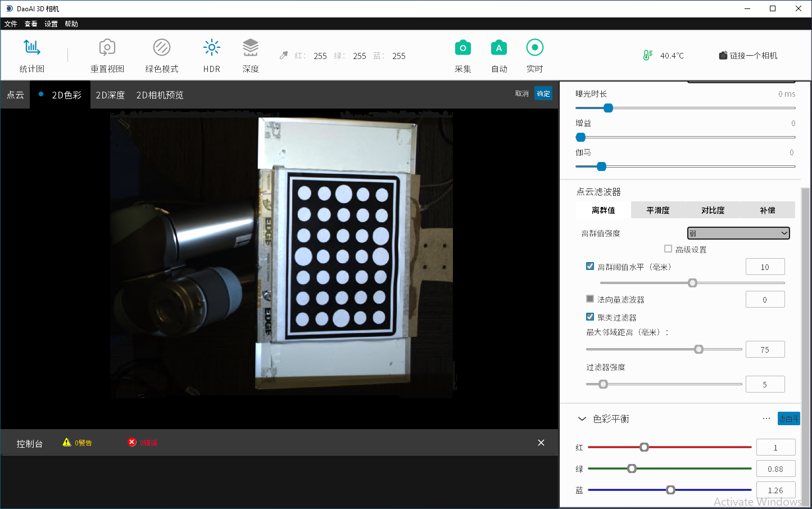Click the 深度 depth layers icon
The image size is (812, 509).
pos(251,47)
